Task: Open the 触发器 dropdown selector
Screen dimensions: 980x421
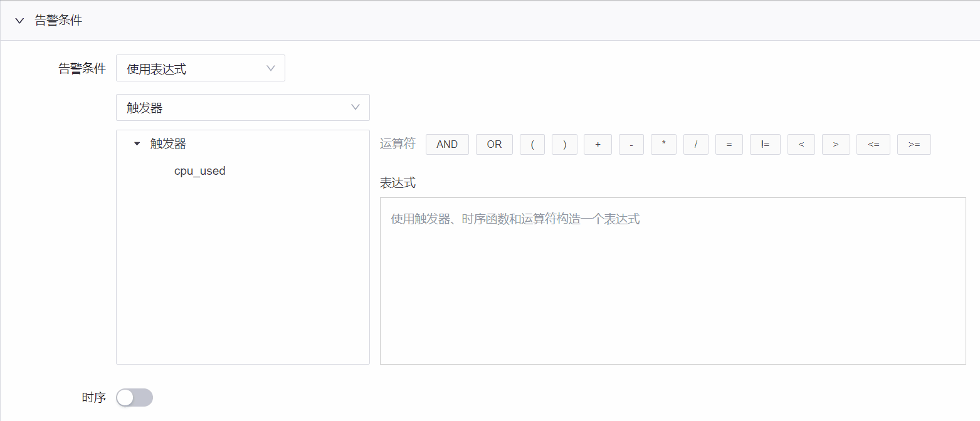Action: click(x=242, y=107)
